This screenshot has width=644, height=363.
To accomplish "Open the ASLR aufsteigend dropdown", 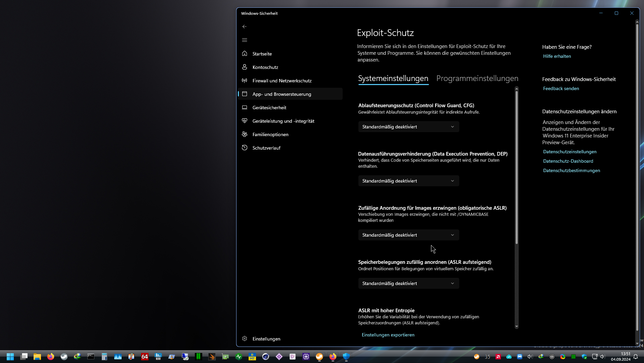I will 409,283.
